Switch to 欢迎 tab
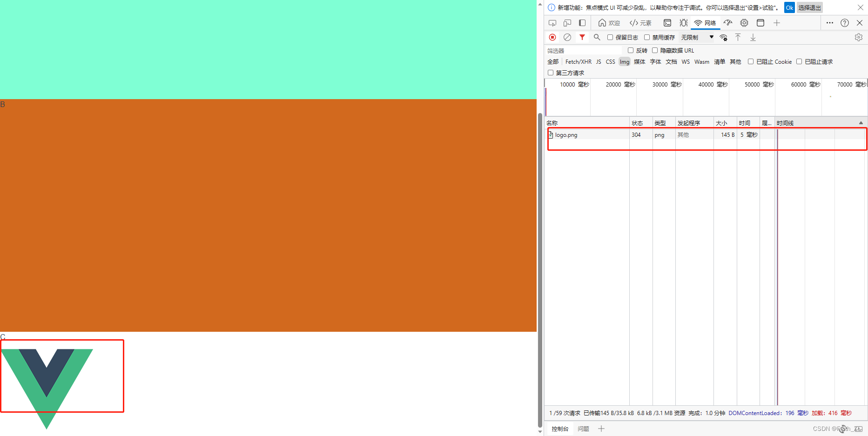The width and height of the screenshot is (868, 436). click(609, 23)
